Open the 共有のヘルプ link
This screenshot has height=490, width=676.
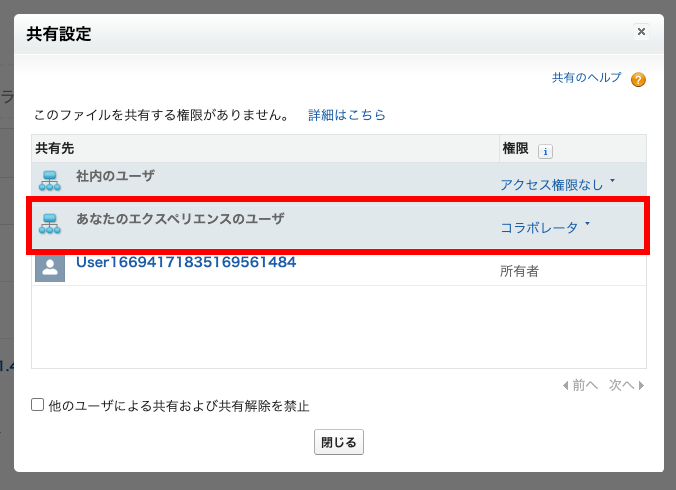click(586, 78)
